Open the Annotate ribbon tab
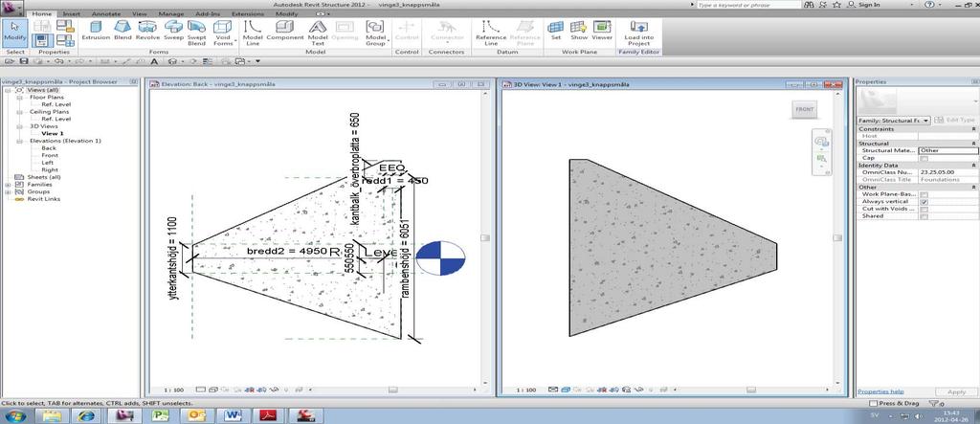 click(105, 13)
